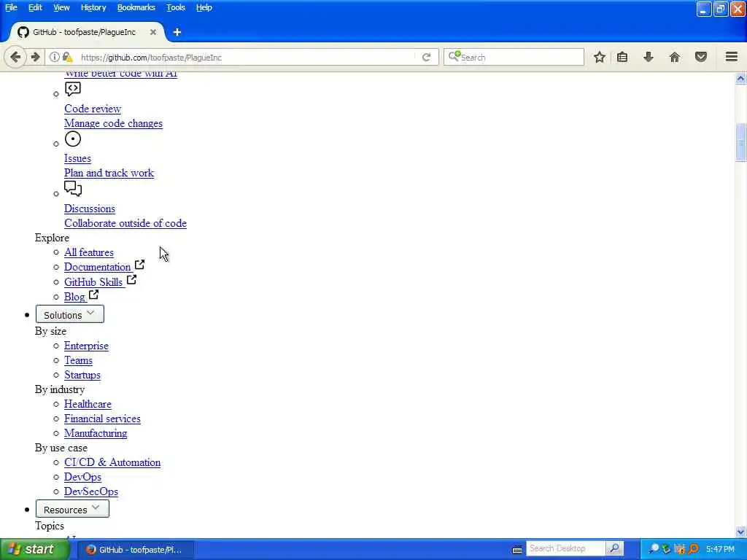Open the Enterprise link

coord(86,346)
